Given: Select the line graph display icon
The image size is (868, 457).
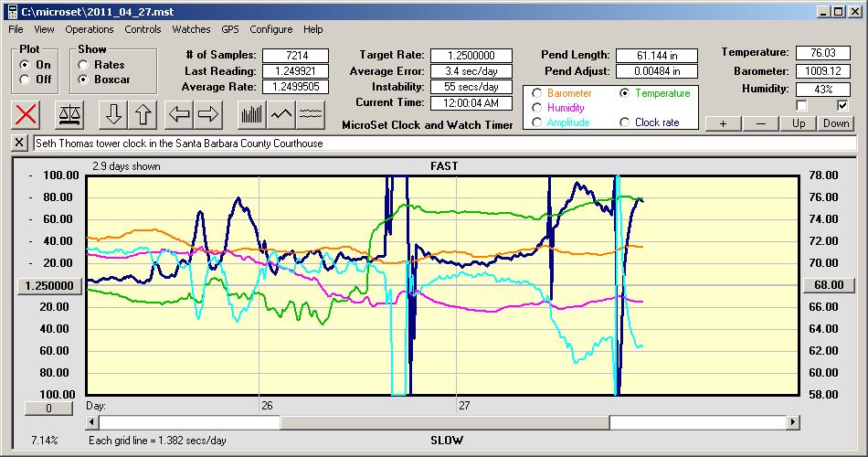Looking at the screenshot, I should pos(281,114).
